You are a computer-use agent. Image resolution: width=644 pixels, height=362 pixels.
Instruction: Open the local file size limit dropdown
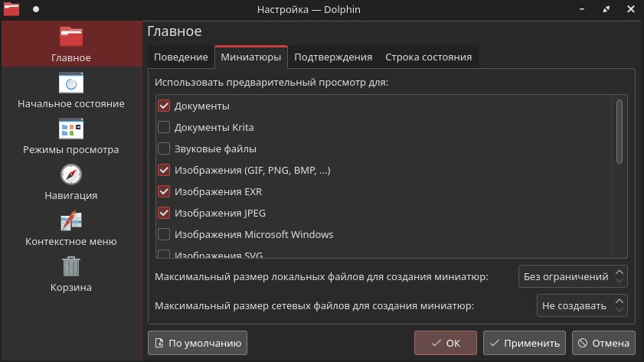tap(573, 276)
